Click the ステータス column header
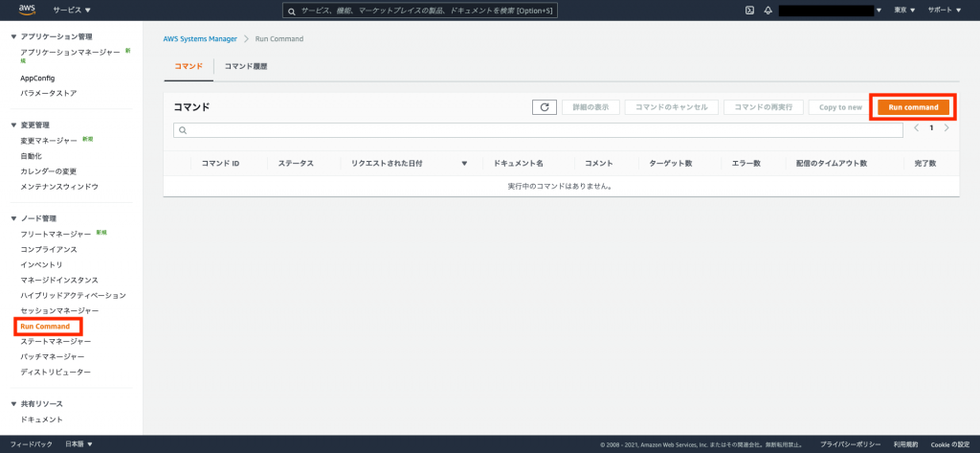Viewport: 980px width, 453px height. [x=296, y=164]
